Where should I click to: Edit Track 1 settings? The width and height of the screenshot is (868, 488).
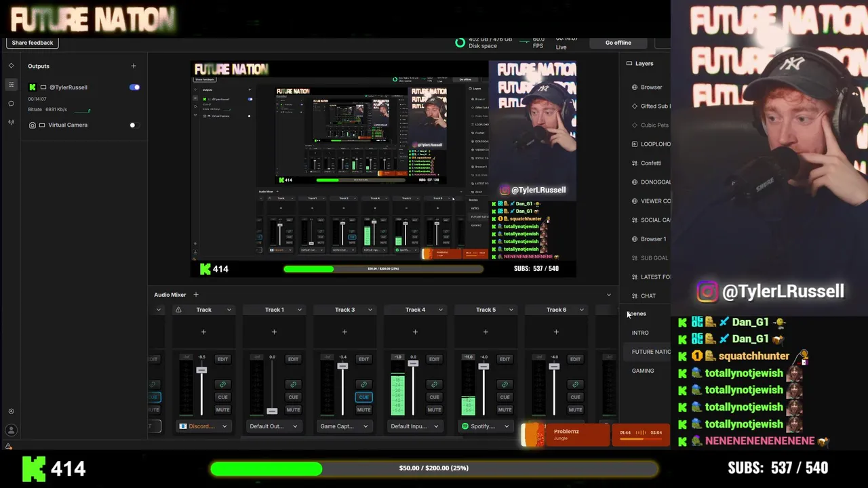click(293, 359)
